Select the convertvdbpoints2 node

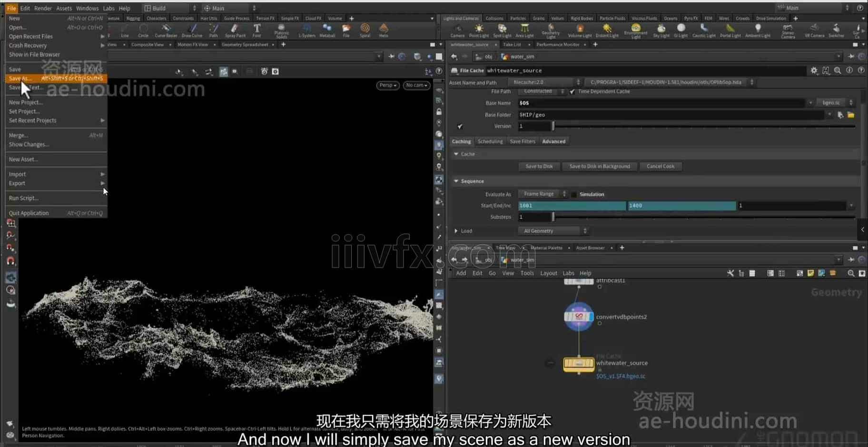point(579,317)
